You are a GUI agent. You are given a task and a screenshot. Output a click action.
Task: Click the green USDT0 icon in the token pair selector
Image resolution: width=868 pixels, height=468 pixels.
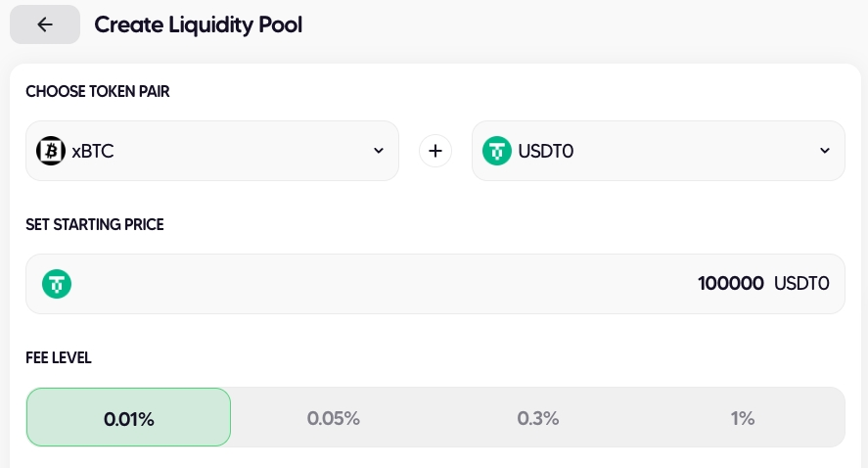click(497, 151)
